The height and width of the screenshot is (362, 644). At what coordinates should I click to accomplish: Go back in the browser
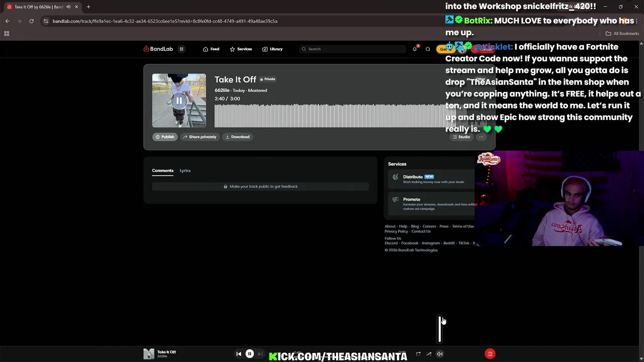coord(7,21)
